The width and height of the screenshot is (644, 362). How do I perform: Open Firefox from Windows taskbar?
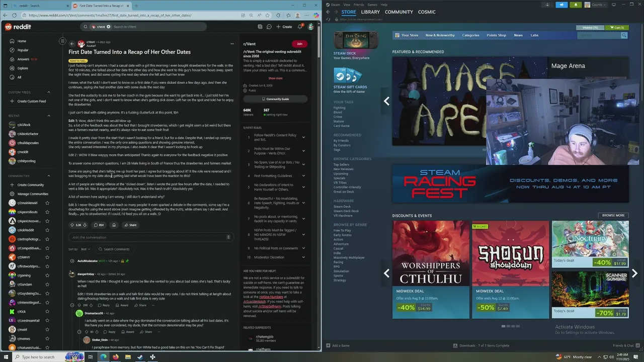tap(116, 357)
